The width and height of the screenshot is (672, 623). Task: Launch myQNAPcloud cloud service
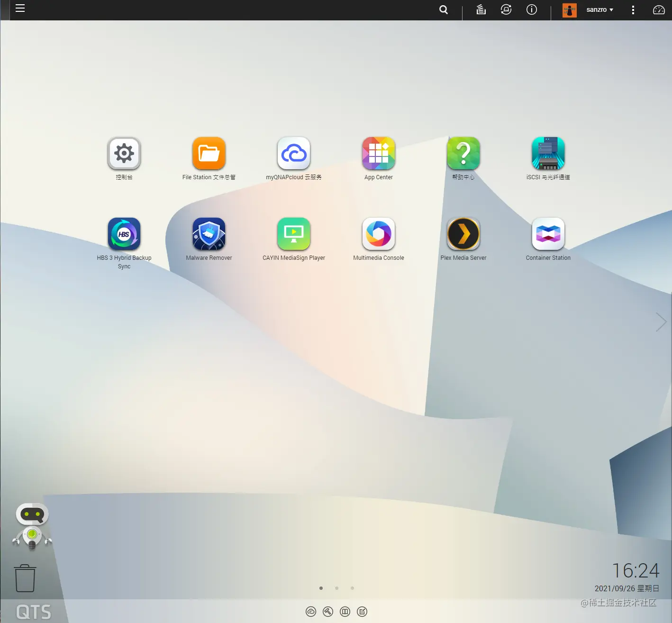click(293, 153)
